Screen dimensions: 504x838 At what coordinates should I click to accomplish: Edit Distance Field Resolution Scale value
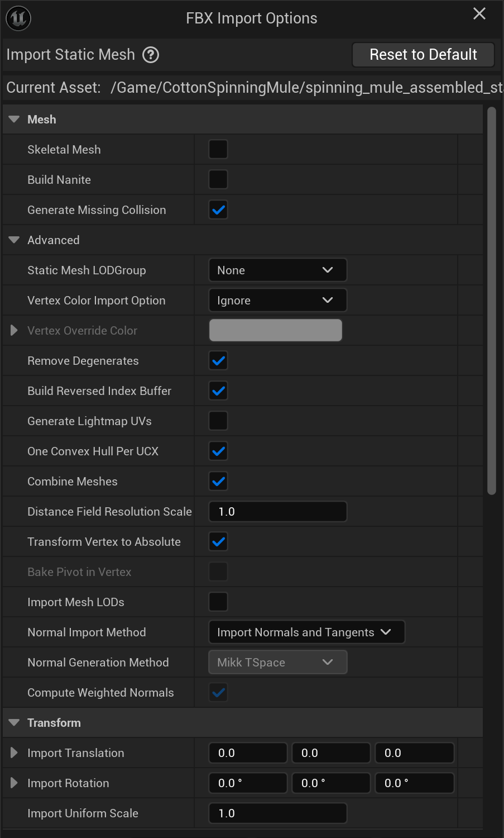coord(278,512)
